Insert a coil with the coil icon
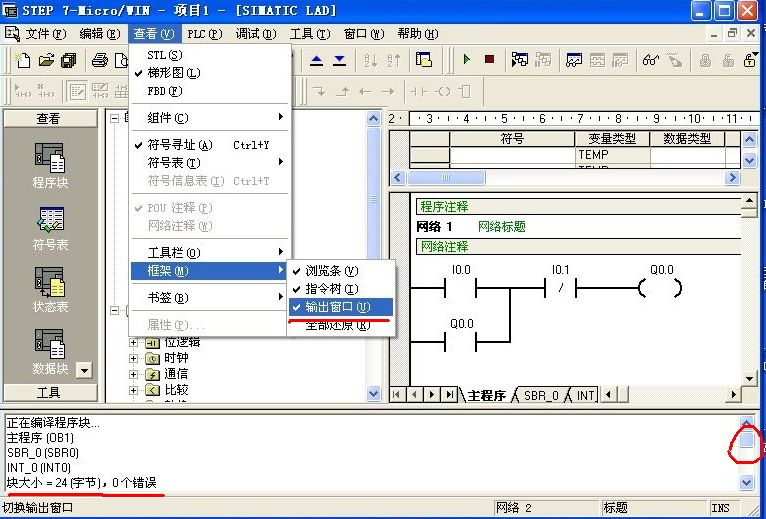Image resolution: width=766 pixels, height=519 pixels. pos(443,91)
